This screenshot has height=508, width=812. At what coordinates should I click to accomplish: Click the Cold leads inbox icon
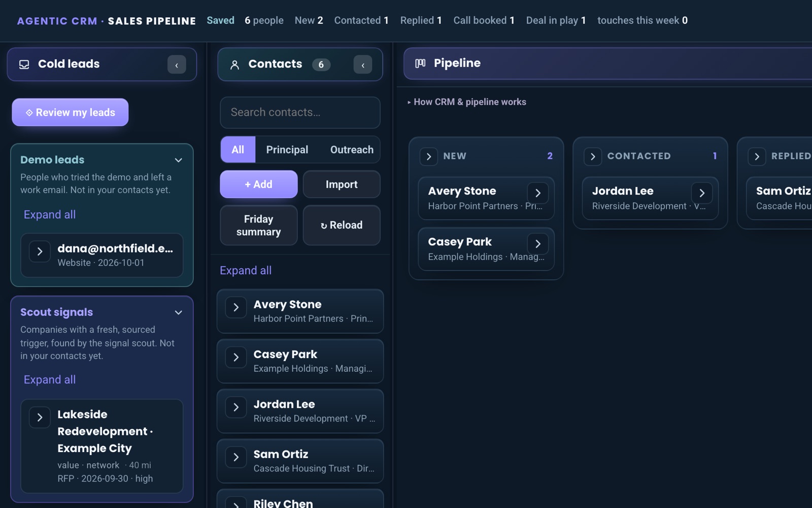point(24,65)
